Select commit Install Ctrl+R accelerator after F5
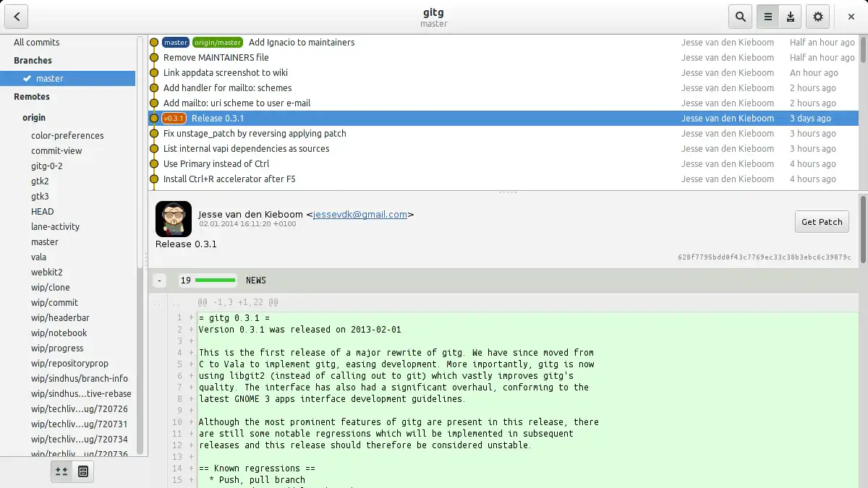The image size is (868, 488). (x=503, y=179)
